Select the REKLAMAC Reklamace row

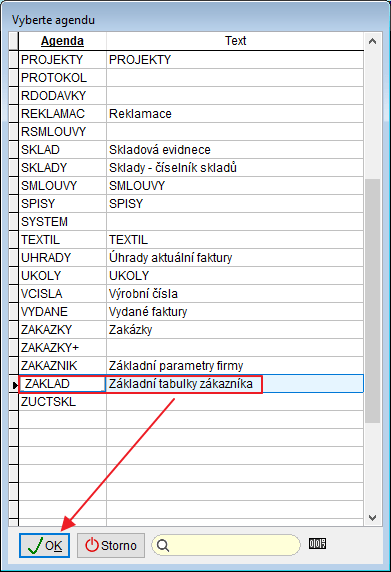pyautogui.click(x=191, y=113)
